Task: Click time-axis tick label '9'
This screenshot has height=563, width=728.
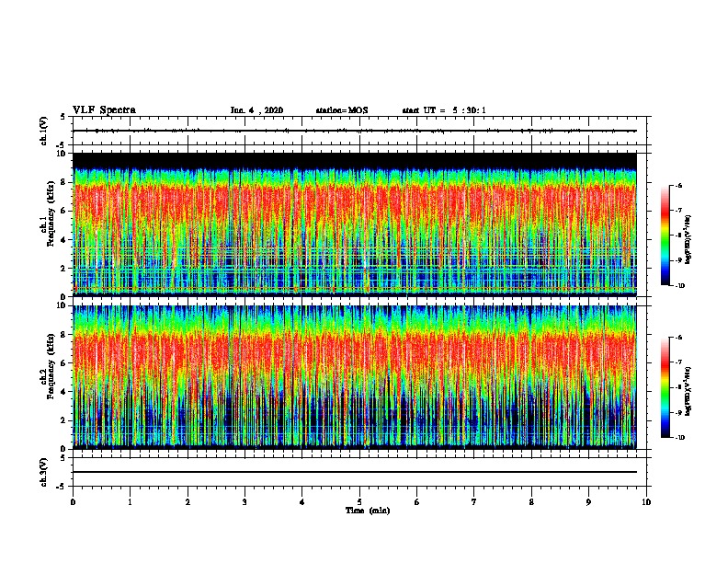Action: coord(588,502)
